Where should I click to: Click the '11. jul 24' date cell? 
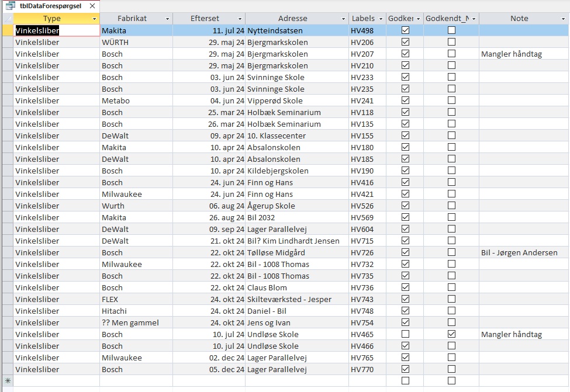coord(209,30)
